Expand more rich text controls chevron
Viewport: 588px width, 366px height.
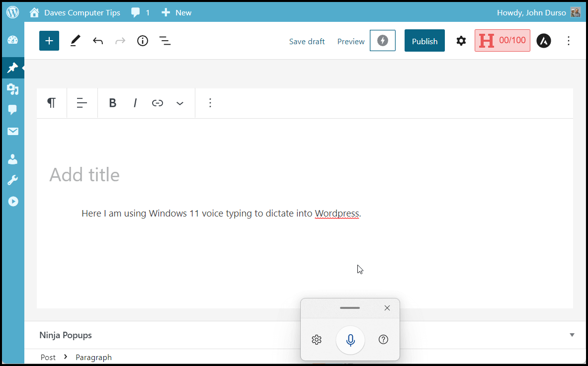pyautogui.click(x=180, y=103)
